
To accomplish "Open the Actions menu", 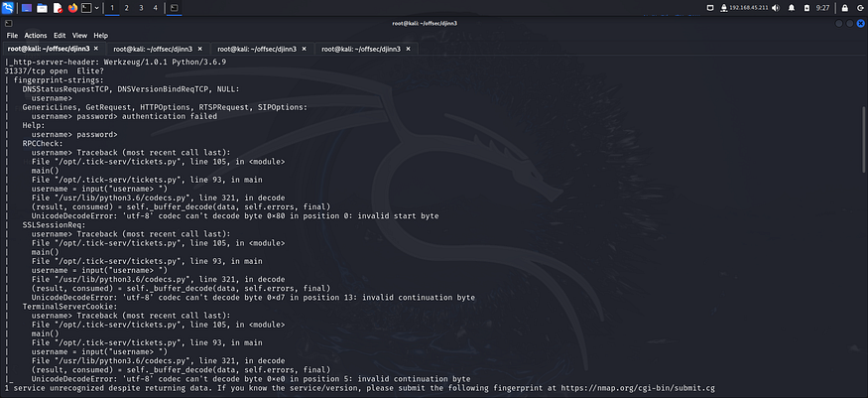I will point(36,36).
